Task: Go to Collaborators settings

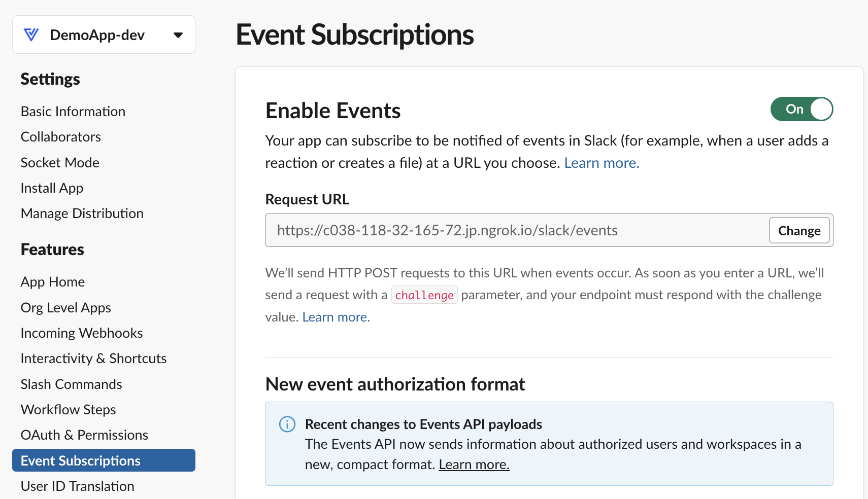Action: (61, 137)
